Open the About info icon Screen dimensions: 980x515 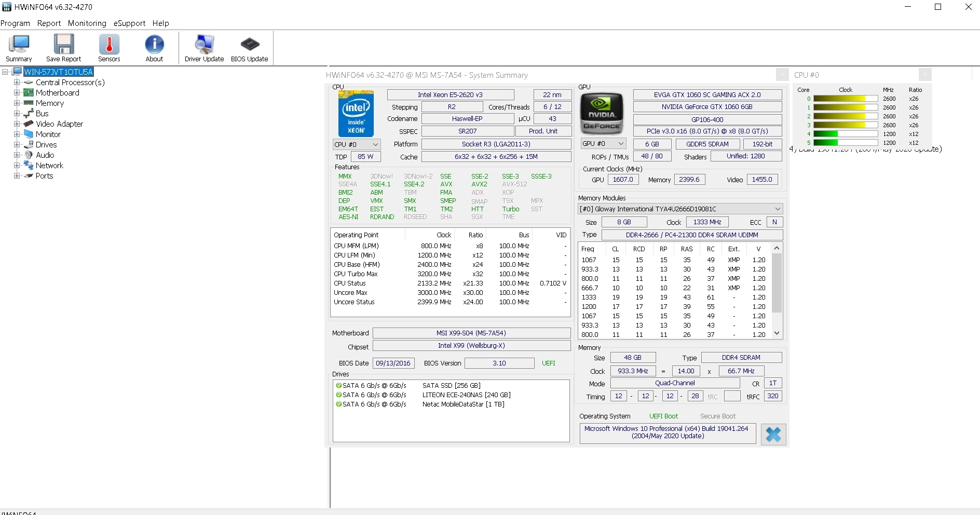[154, 48]
